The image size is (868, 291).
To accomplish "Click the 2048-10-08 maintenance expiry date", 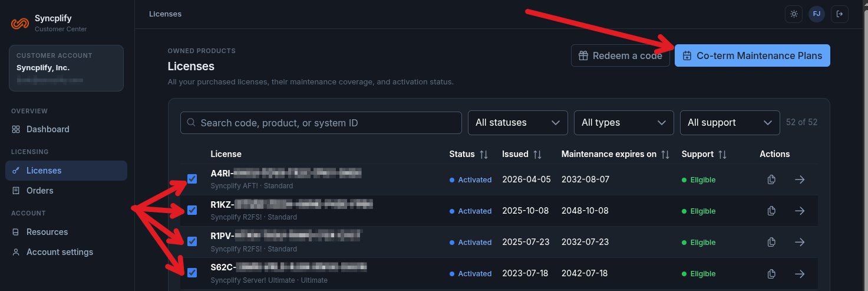I will tap(585, 211).
